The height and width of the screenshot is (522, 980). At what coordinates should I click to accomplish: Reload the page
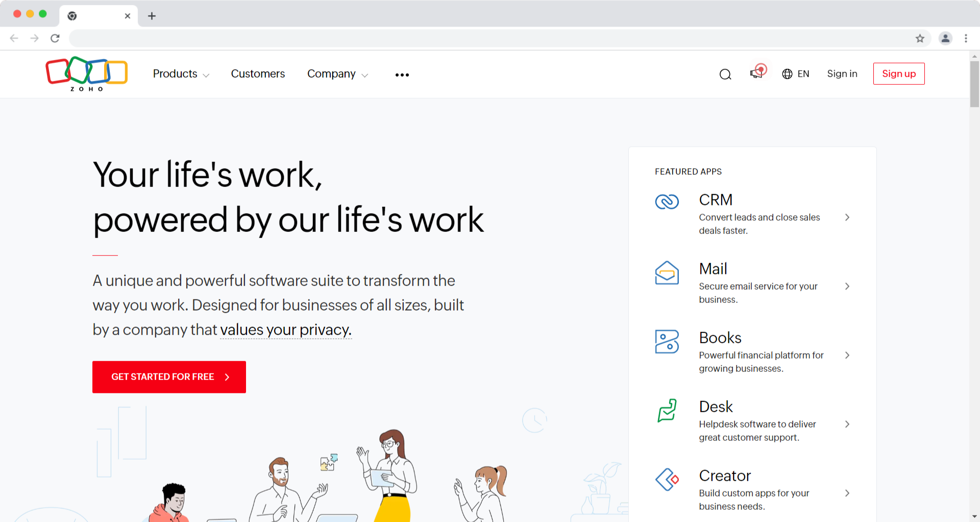[x=55, y=38]
